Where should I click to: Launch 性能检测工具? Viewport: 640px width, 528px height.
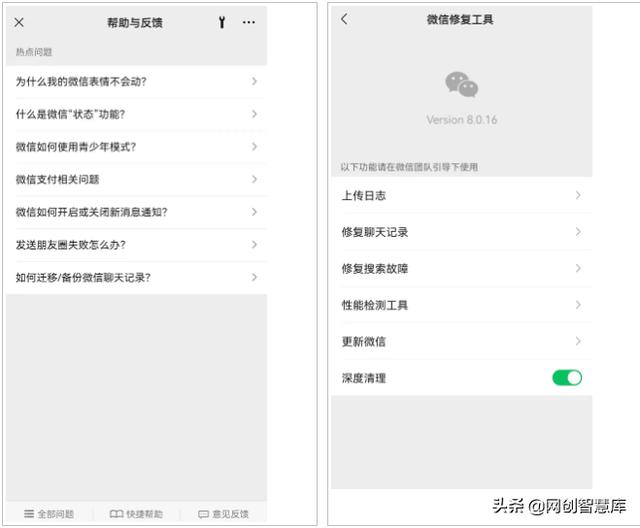pyautogui.click(x=461, y=305)
